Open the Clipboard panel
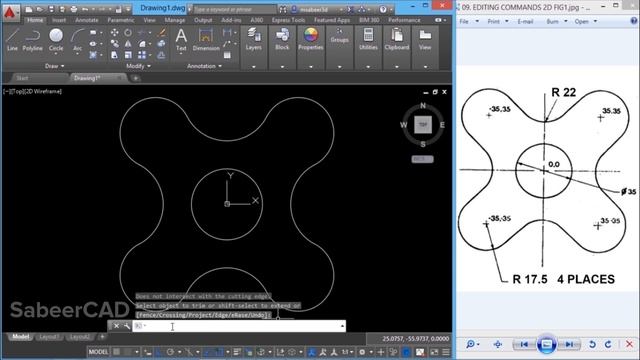This screenshot has width=640, height=360. (x=397, y=40)
